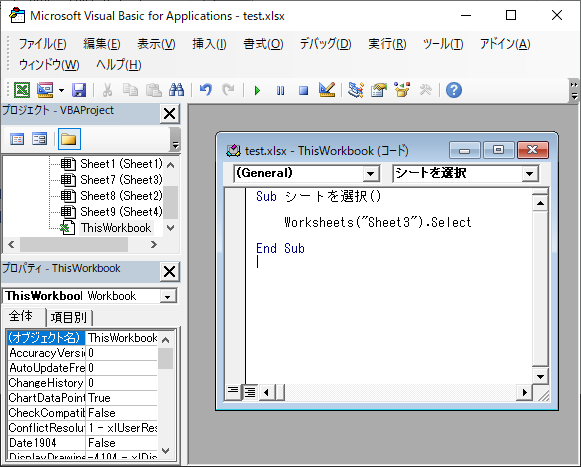The image size is (581, 467).
Task: Open the 編集(E) menu
Action: 102,44
